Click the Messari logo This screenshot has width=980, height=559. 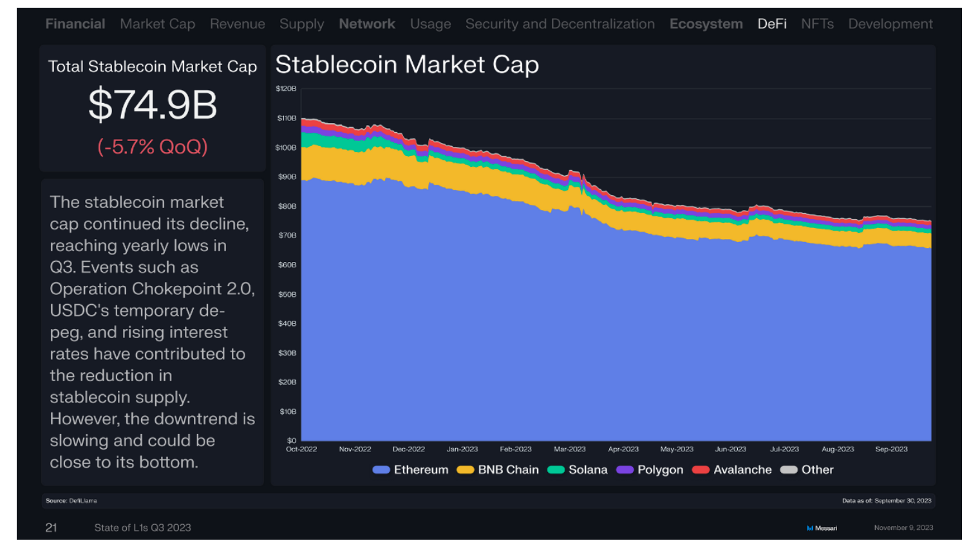point(822,528)
